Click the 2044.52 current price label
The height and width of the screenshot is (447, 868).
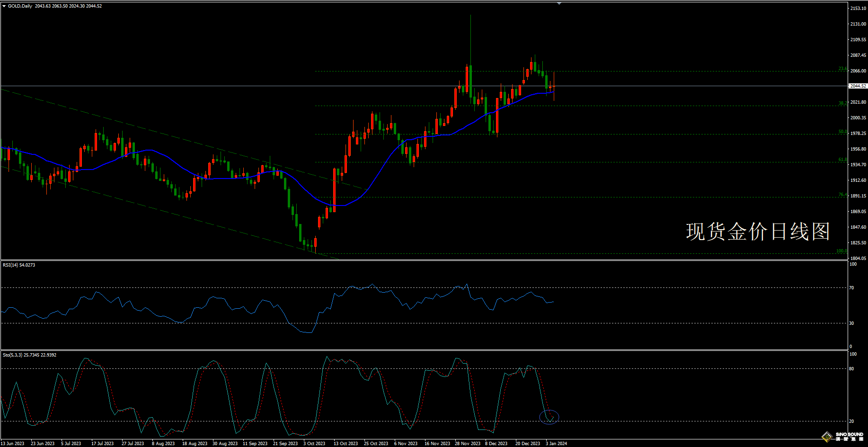858,86
